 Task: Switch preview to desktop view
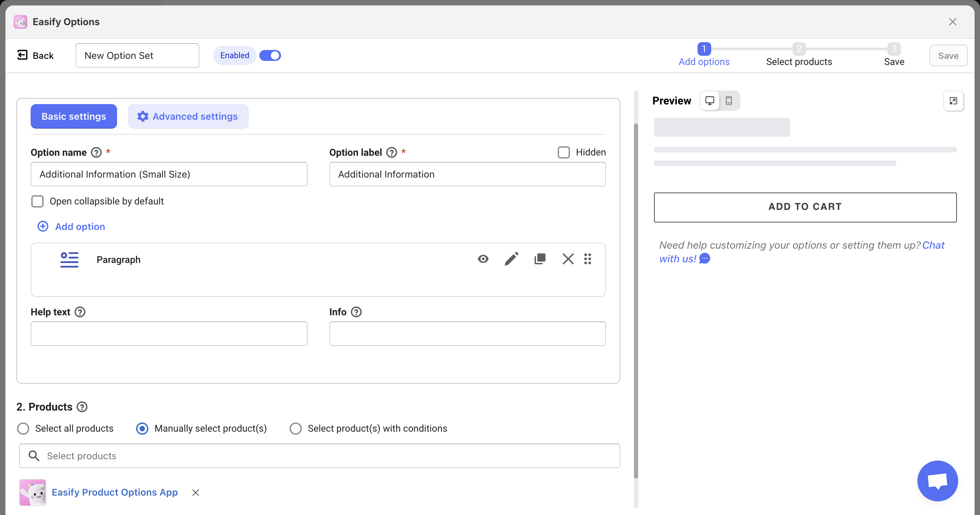tap(709, 101)
